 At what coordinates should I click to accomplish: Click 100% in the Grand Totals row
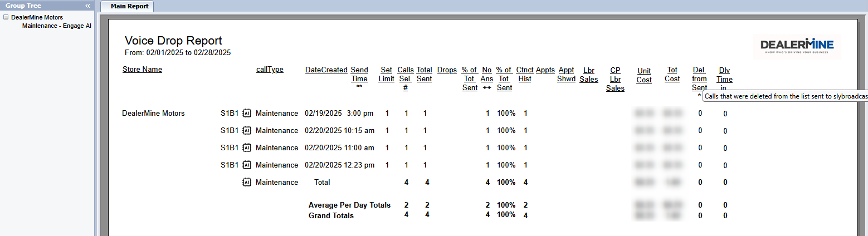pos(506,215)
